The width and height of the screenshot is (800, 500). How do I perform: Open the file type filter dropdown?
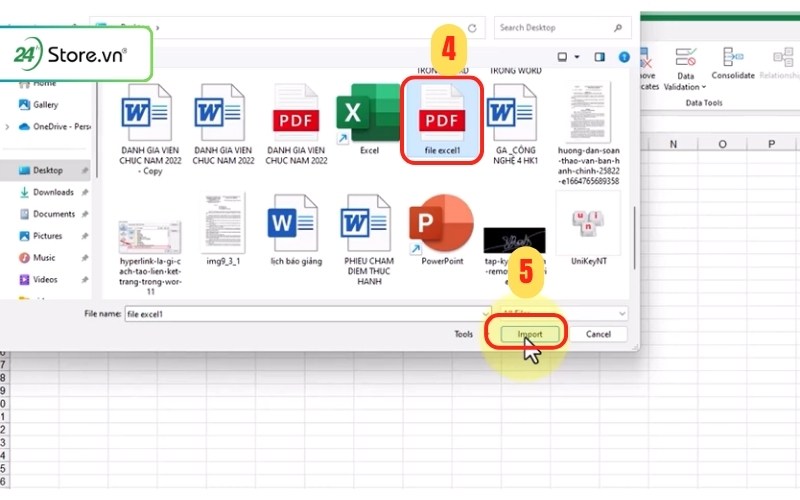tap(562, 313)
